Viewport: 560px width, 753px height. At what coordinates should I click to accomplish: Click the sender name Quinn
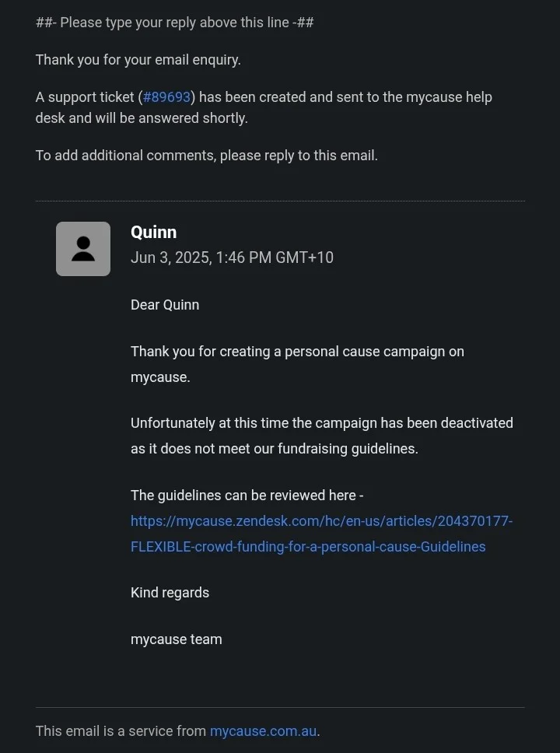click(x=153, y=232)
